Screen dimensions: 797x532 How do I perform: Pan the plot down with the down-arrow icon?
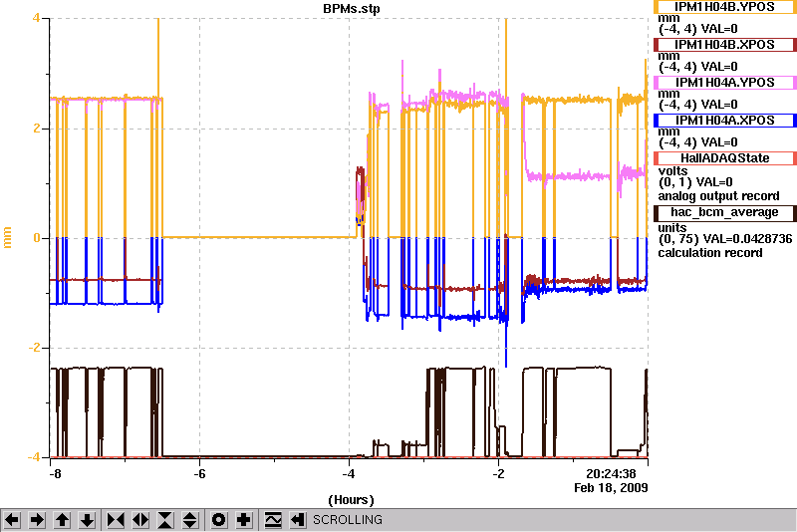[87, 520]
